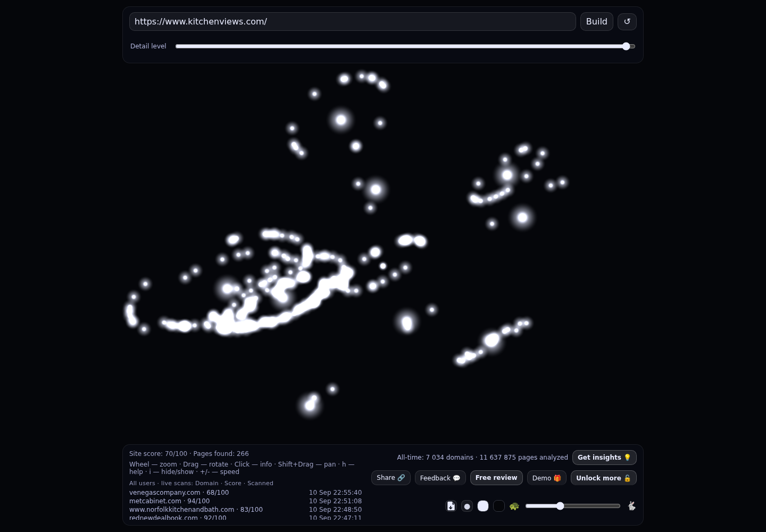This screenshot has width=766, height=532.
Task: Click "Site score: 70/100 · Pages found: 266" text
Action: point(189,454)
